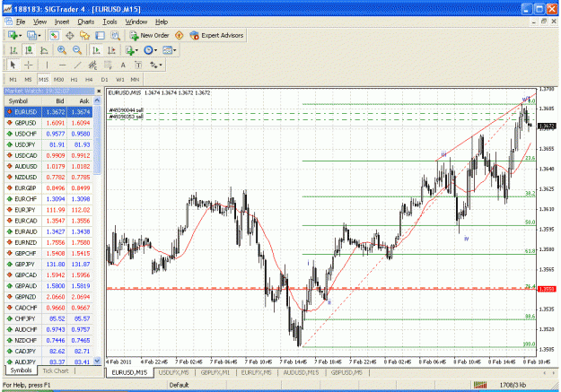The width and height of the screenshot is (561, 392).
Task: Expand the New Chart dropdown arrow
Action: point(21,36)
